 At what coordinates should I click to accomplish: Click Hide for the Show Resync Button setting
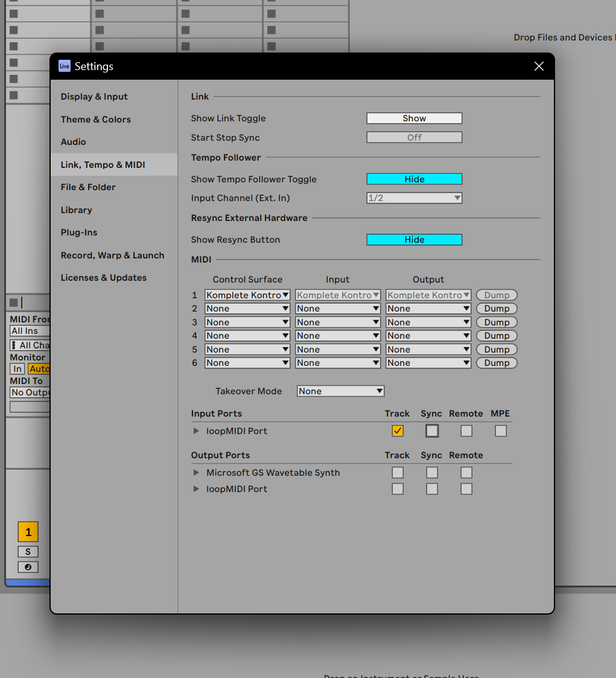pyautogui.click(x=414, y=239)
